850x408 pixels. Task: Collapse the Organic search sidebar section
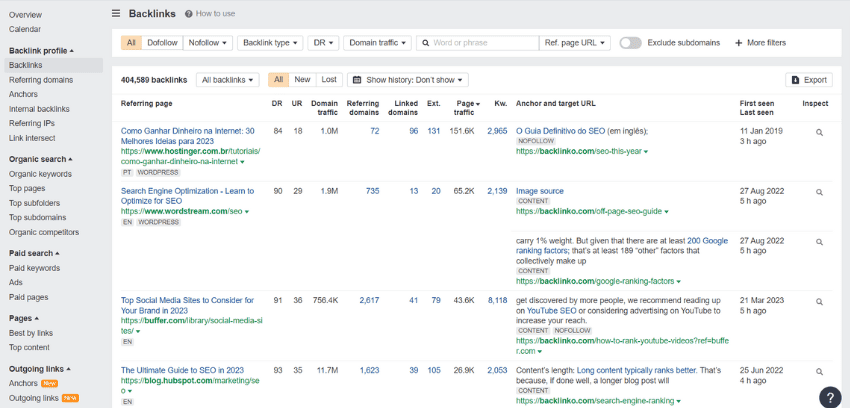point(41,159)
